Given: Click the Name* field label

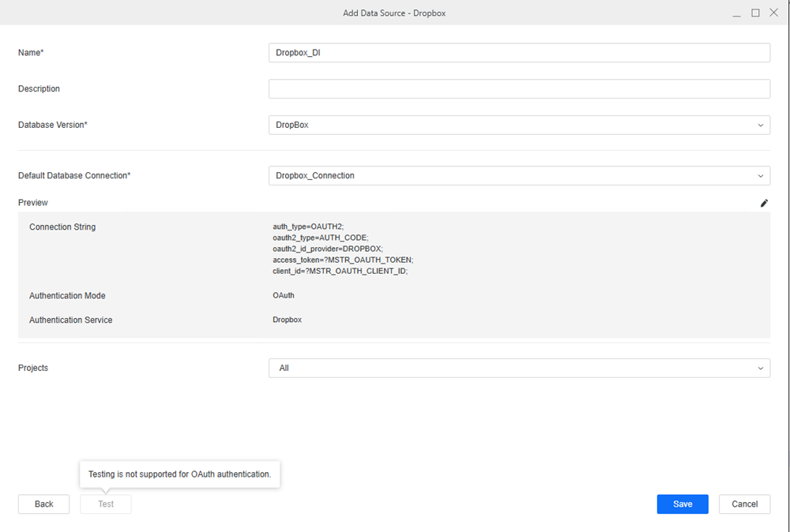Looking at the screenshot, I should [31, 52].
